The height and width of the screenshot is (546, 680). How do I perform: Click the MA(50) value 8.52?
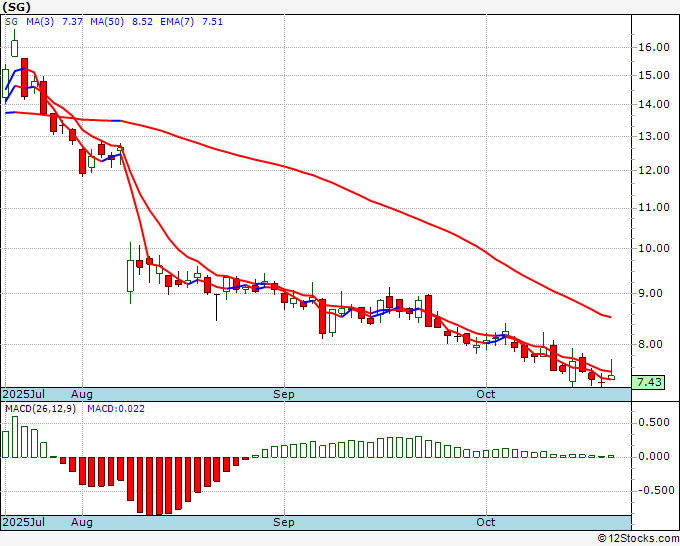(x=142, y=22)
